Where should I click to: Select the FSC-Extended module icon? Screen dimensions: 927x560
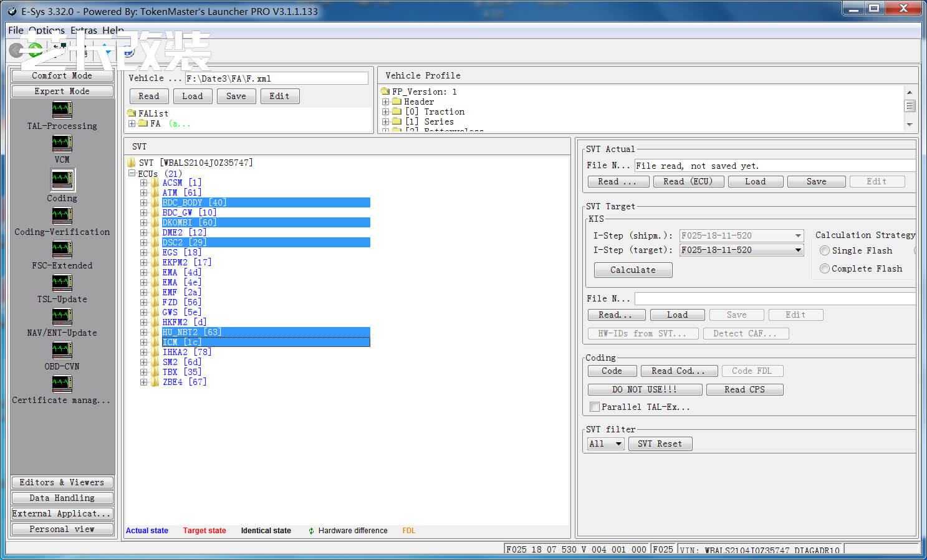tap(62, 249)
